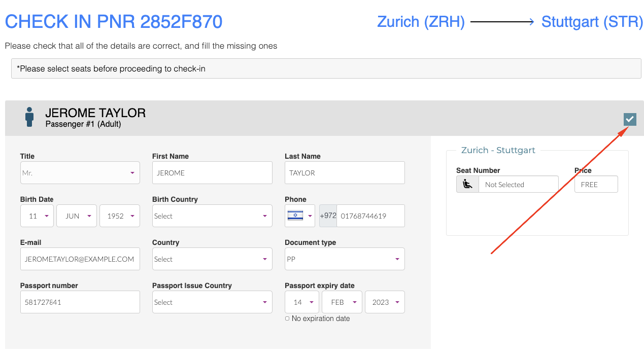Open the phone country code flag dropdown

point(300,216)
